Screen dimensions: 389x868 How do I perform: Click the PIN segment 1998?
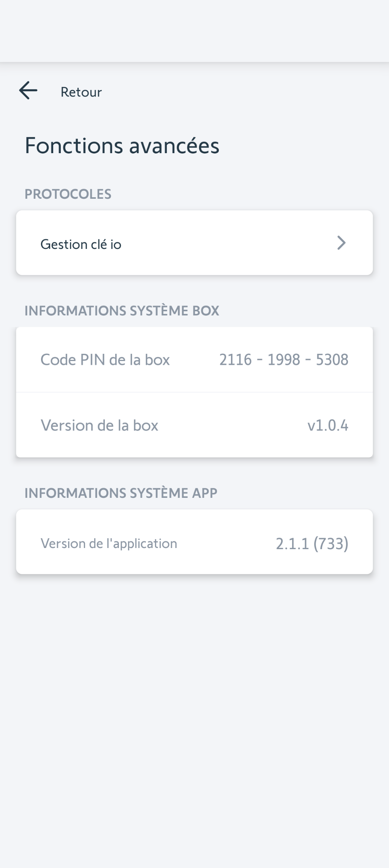pyautogui.click(x=284, y=360)
